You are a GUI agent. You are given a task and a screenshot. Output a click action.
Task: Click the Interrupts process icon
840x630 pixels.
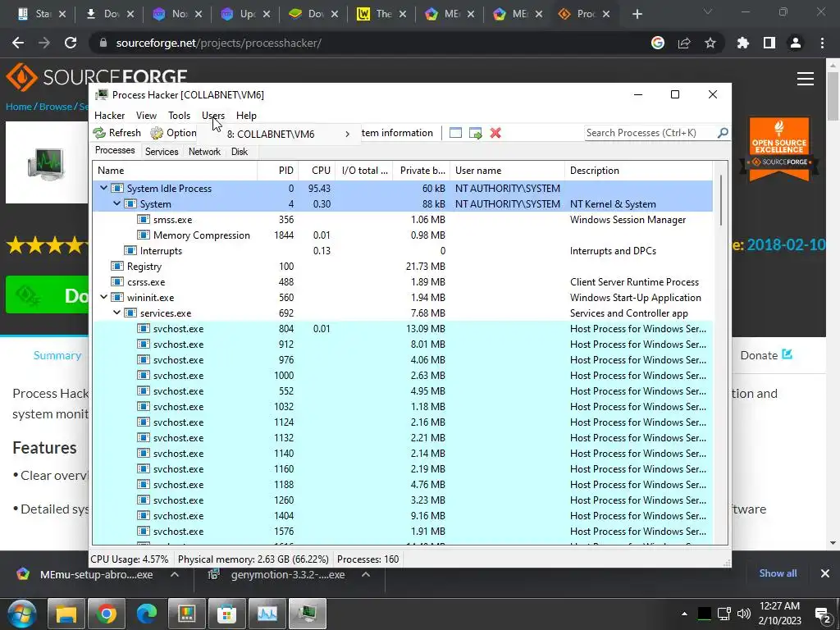tap(130, 251)
